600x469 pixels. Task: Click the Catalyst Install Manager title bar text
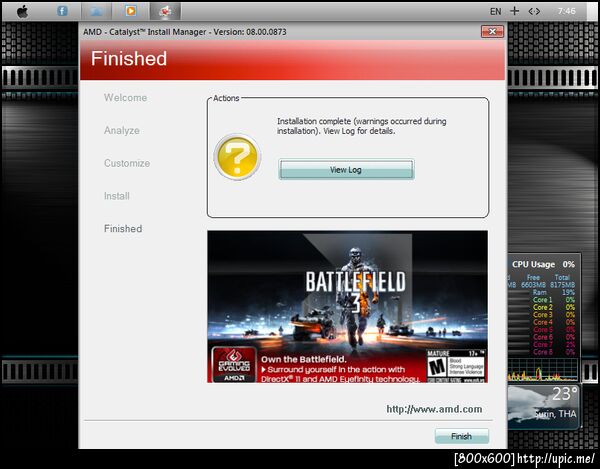(185, 32)
